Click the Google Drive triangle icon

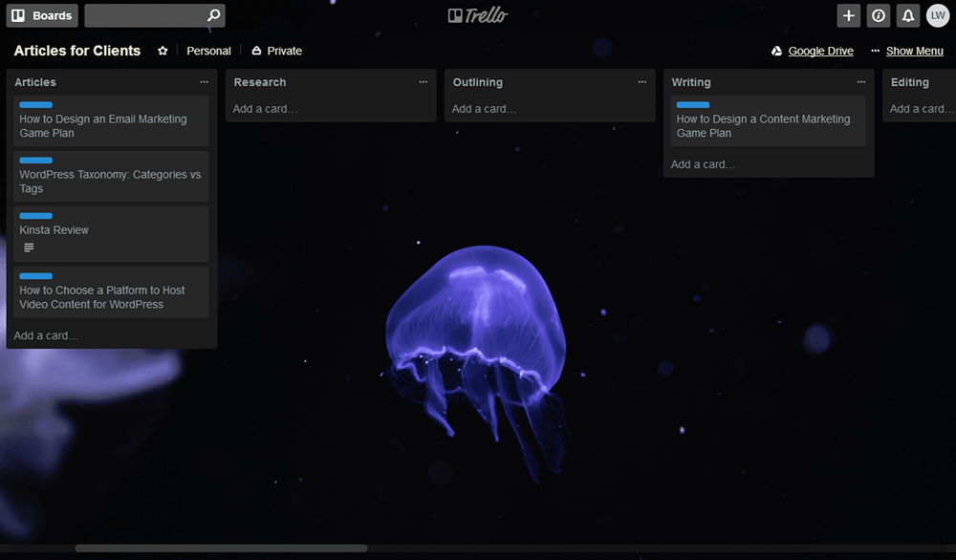[x=776, y=51]
